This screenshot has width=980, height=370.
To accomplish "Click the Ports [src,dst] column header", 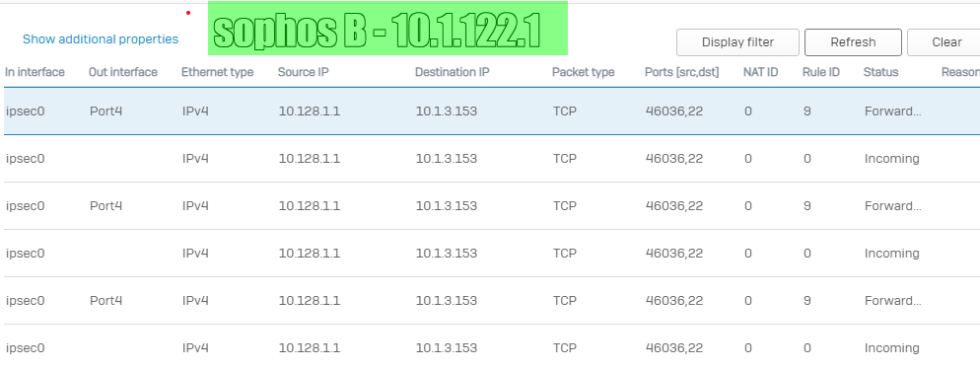I will point(682,72).
